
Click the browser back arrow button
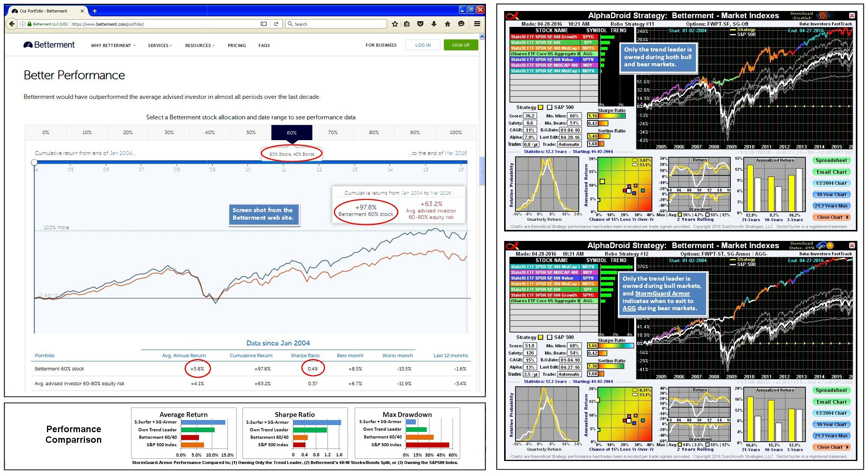12,24
